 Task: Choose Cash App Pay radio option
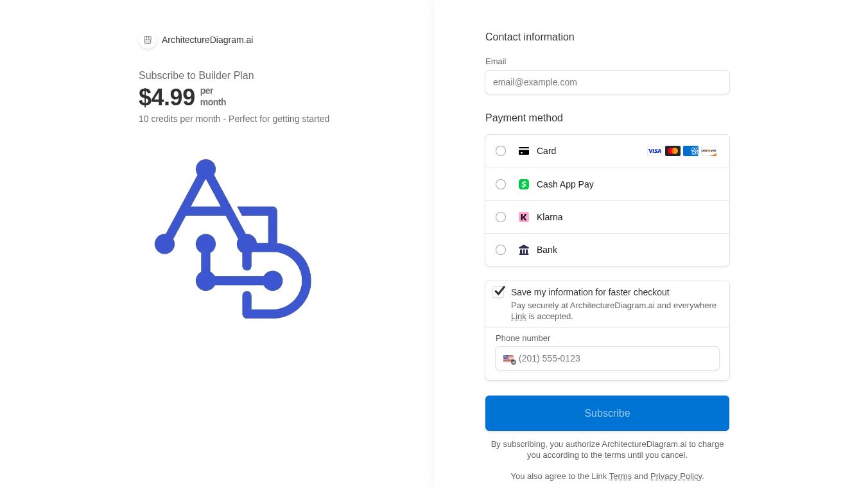501,184
